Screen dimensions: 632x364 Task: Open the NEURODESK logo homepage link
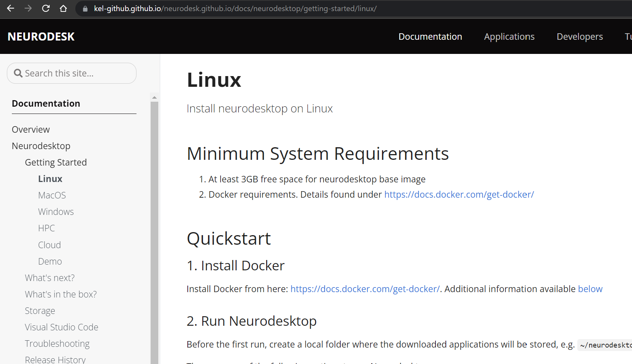(x=41, y=36)
